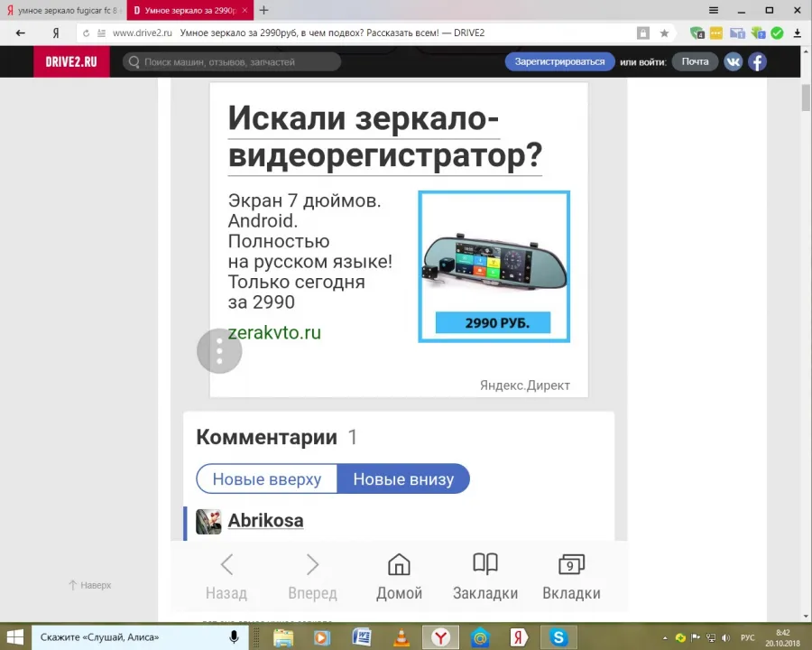The height and width of the screenshot is (650, 812).
Task: Toggle reader mode icon in address bar
Action: pos(101,33)
